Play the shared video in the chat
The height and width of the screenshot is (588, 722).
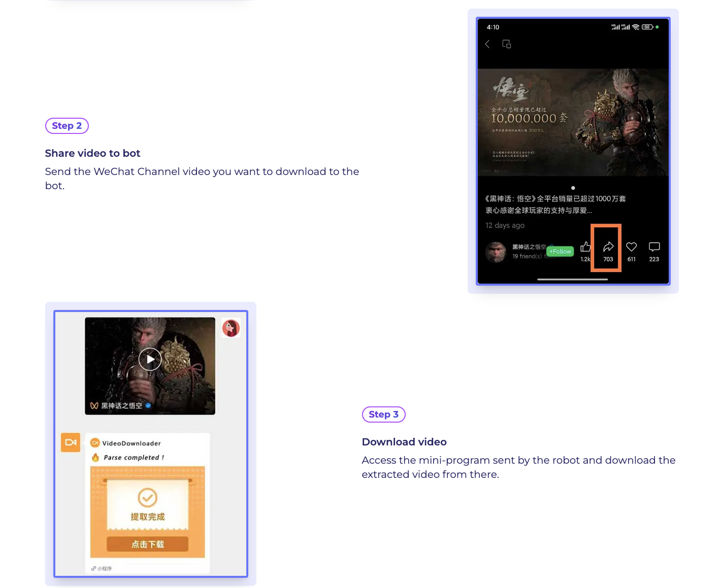(150, 360)
